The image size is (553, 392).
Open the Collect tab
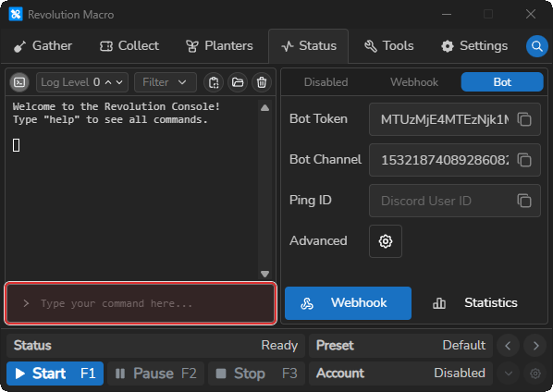(x=129, y=46)
